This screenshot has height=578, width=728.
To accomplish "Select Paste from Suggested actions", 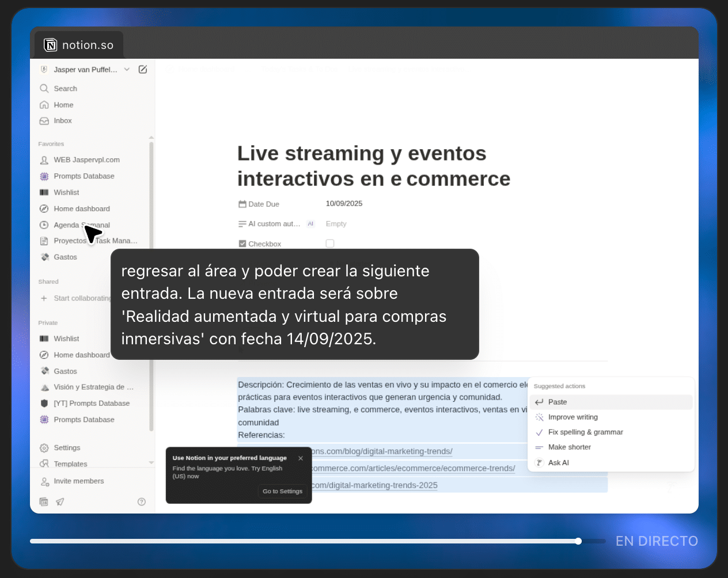I will 557,402.
